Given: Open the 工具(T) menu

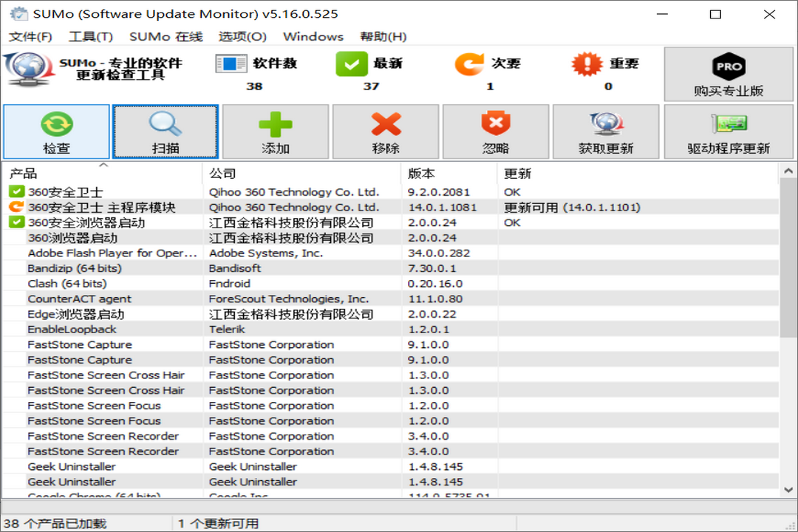Looking at the screenshot, I should [91, 37].
